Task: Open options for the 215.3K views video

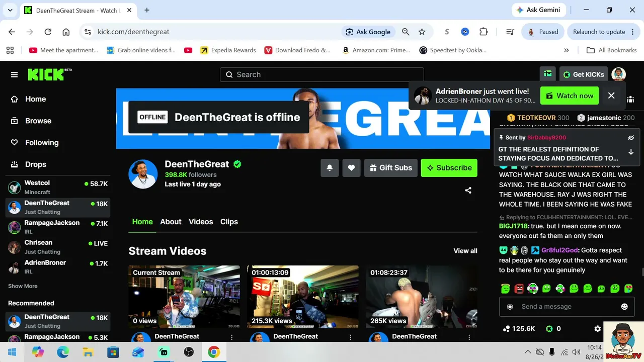Action: [350, 337]
